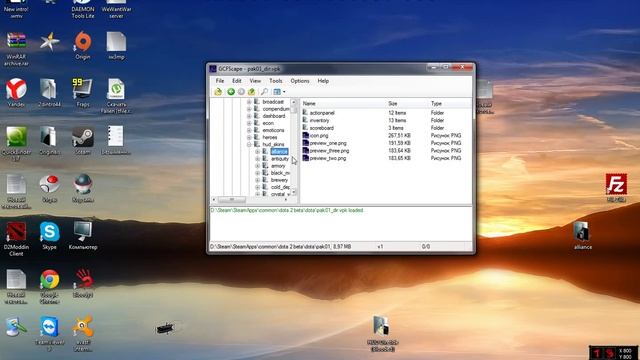Click the tree vertical scrollbar down arrow
The width and height of the screenshot is (640, 360).
click(293, 192)
